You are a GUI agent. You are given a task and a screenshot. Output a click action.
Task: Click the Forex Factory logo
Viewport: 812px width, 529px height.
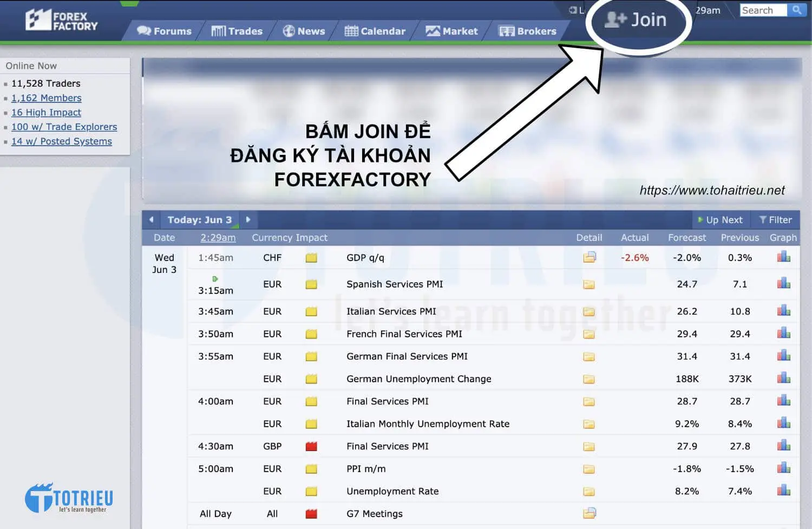pyautogui.click(x=61, y=20)
